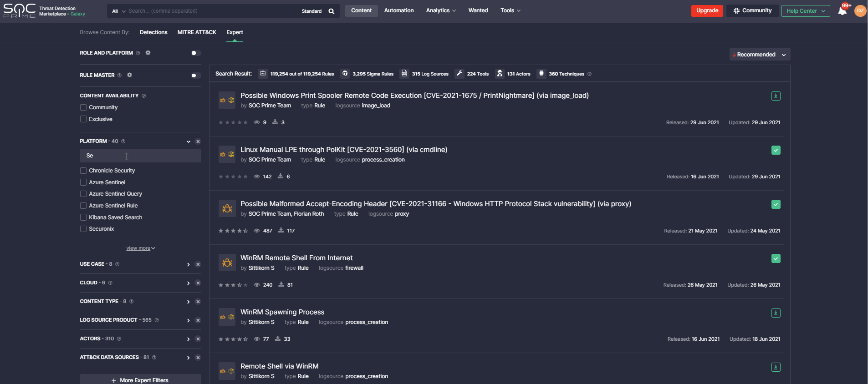The width and height of the screenshot is (868, 384).
Task: Open the All search scope dropdown
Action: click(x=118, y=11)
